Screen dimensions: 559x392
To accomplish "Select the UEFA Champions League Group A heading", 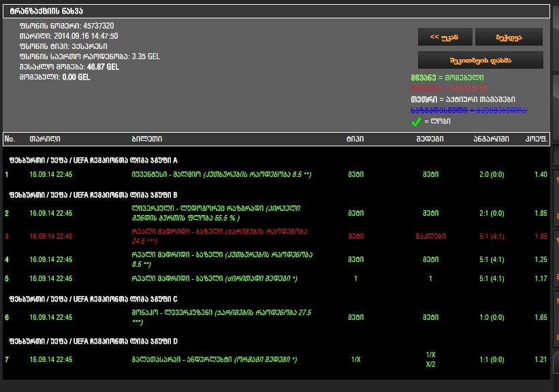I will (92, 161).
